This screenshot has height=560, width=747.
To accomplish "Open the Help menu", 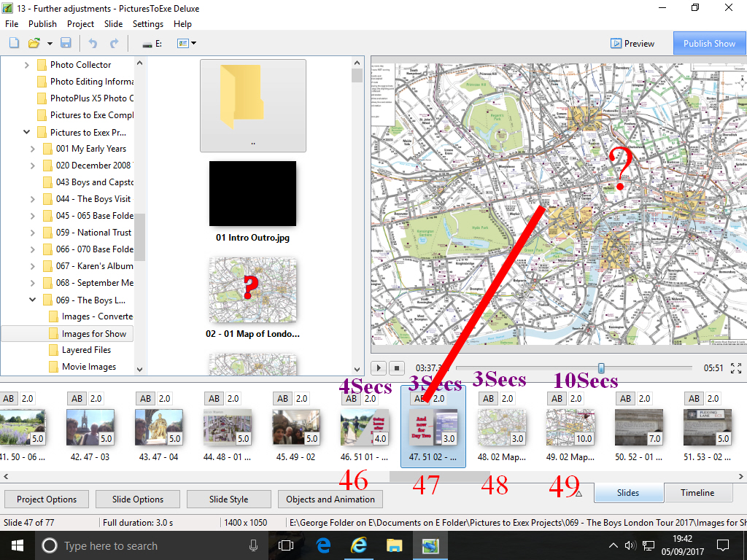I will coord(182,24).
